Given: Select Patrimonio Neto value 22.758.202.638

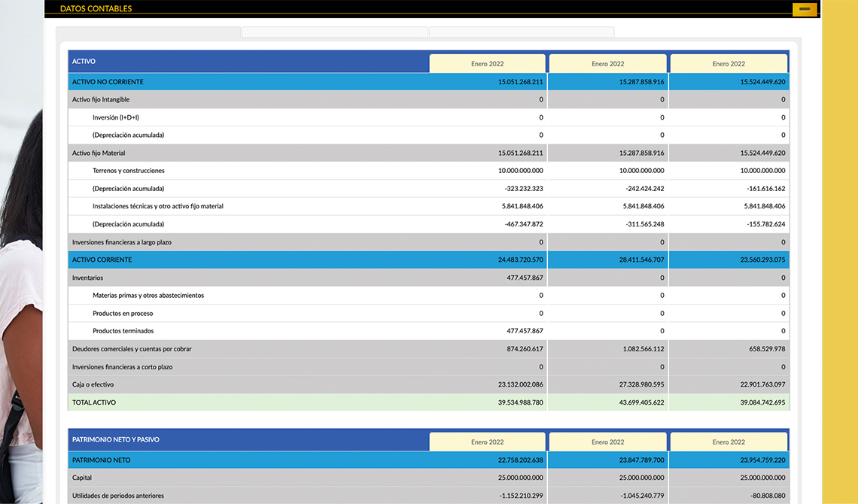Looking at the screenshot, I should 520,460.
